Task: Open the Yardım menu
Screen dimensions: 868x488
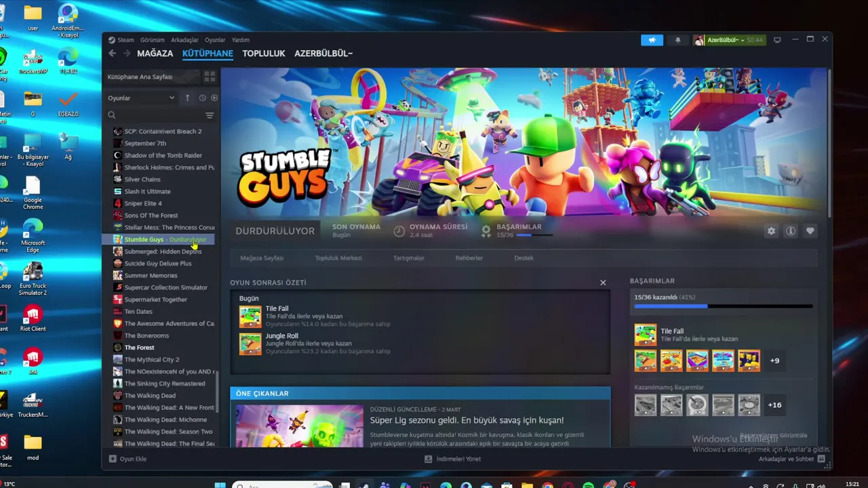Action: coord(241,40)
